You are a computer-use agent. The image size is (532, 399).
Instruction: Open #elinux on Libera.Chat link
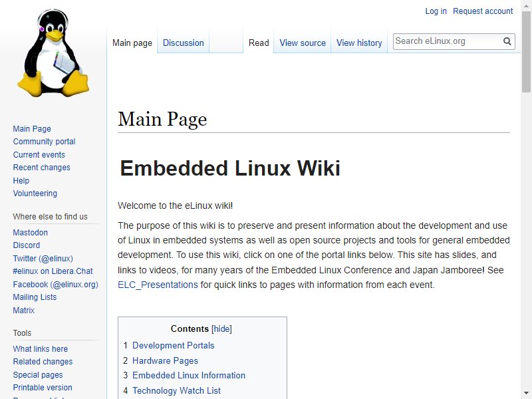[x=53, y=271]
